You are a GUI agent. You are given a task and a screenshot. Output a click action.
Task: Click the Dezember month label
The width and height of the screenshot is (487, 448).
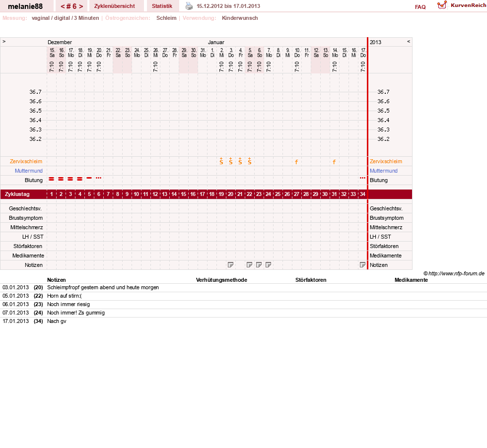click(60, 42)
